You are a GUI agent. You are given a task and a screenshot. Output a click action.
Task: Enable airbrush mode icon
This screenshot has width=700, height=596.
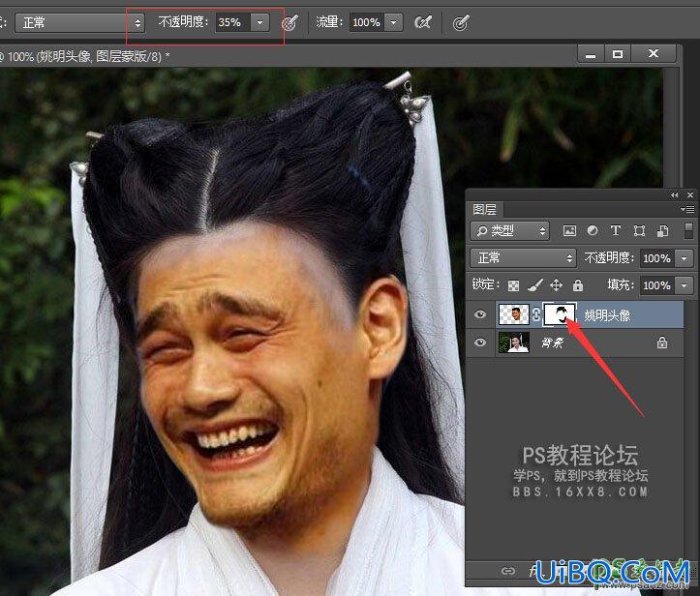tap(423, 22)
